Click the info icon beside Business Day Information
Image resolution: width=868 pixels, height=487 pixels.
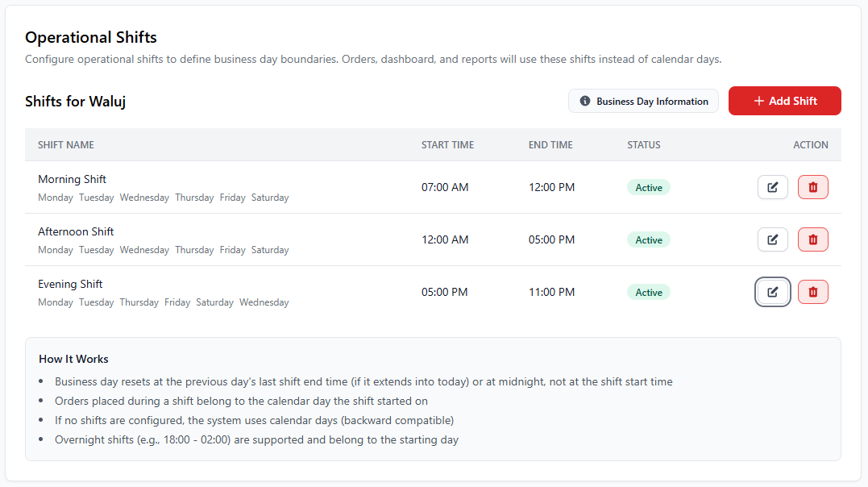pos(584,101)
